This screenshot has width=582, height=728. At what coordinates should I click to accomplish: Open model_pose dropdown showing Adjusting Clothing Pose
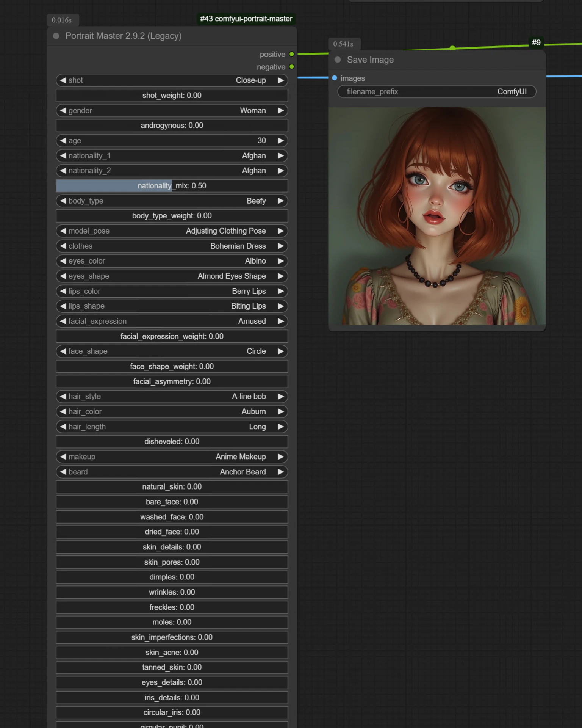172,231
